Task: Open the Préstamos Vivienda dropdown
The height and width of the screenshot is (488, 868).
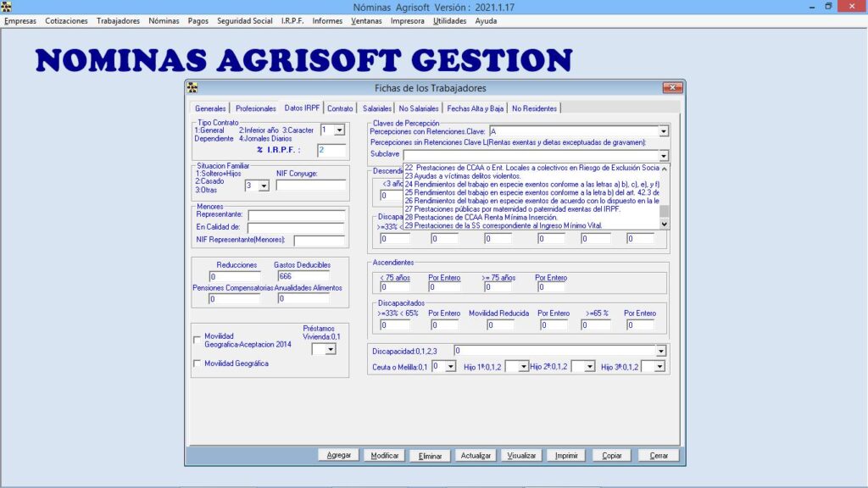Action: [x=330, y=350]
